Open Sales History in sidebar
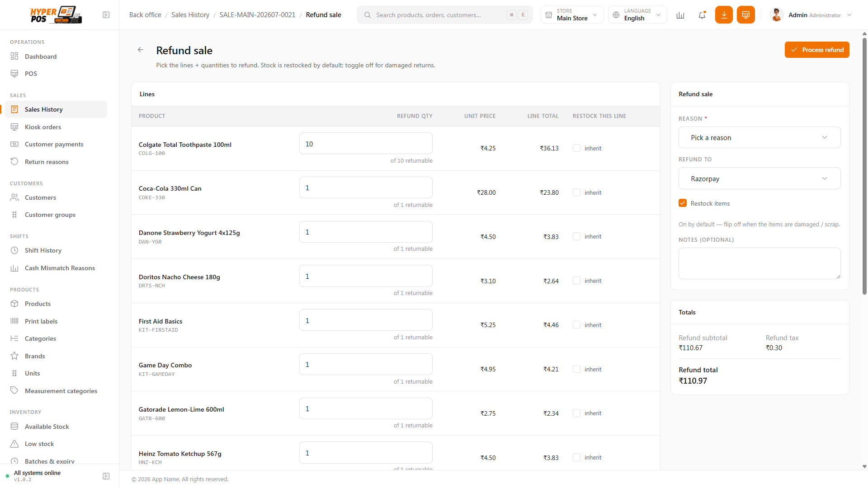Viewport: 868px width, 488px height. pos(56,109)
